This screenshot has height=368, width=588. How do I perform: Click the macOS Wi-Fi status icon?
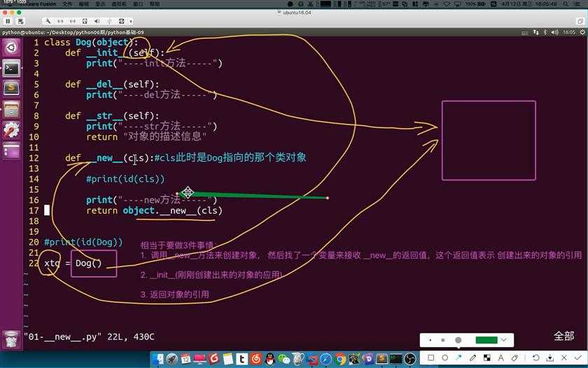(x=447, y=4)
